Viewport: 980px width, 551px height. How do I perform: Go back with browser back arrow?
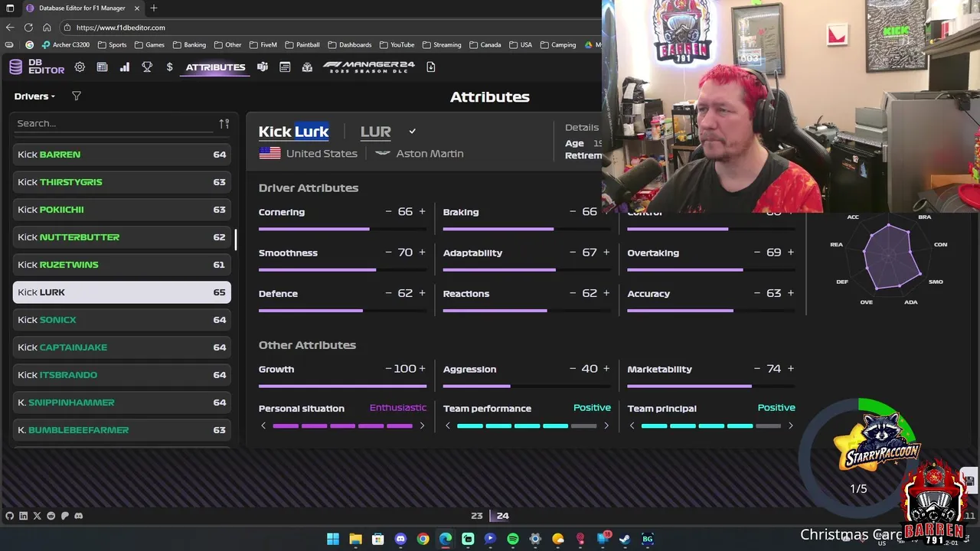point(10,28)
